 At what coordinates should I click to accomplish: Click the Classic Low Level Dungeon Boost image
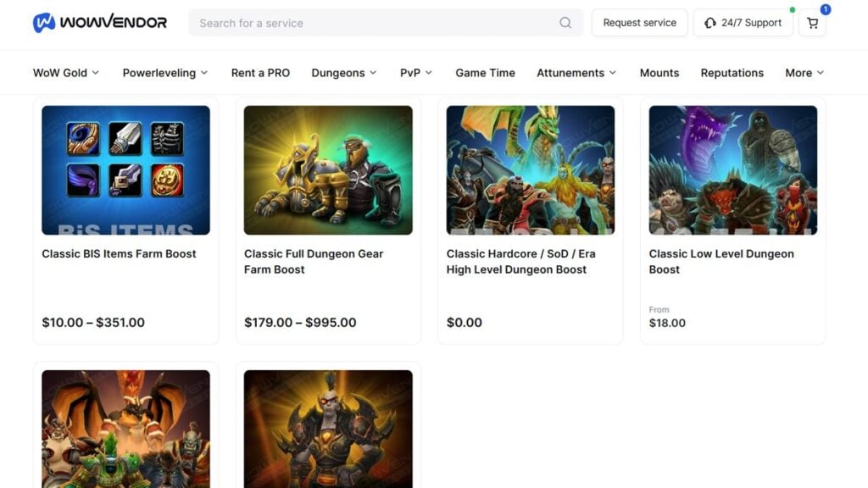coord(732,168)
